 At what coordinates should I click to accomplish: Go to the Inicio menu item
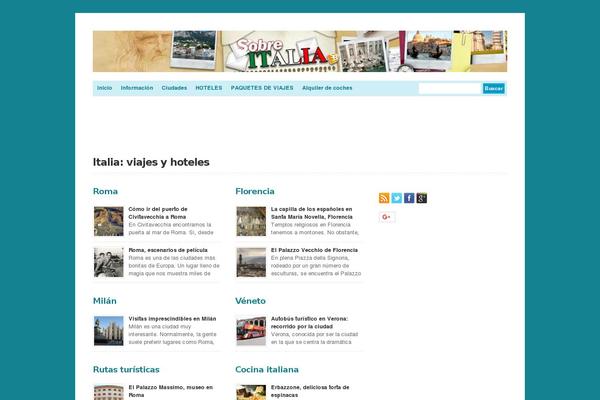(x=104, y=88)
